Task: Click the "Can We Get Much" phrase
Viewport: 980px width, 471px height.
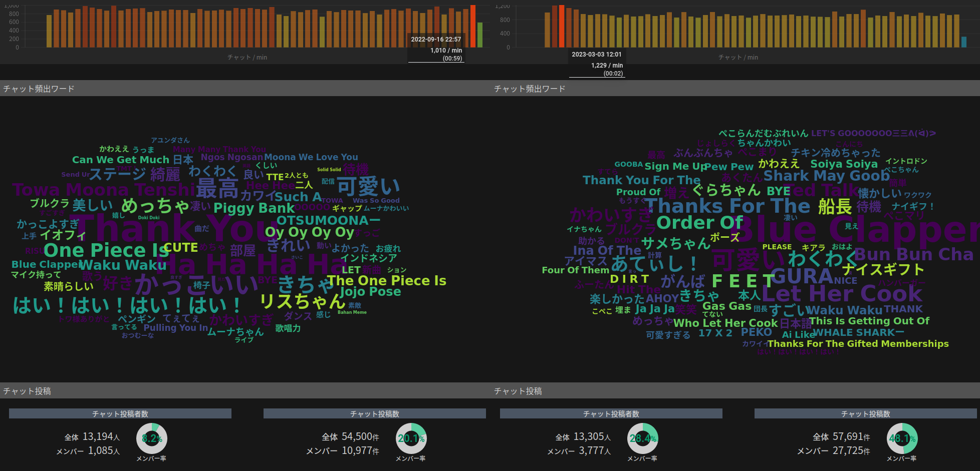Action: 121,160
